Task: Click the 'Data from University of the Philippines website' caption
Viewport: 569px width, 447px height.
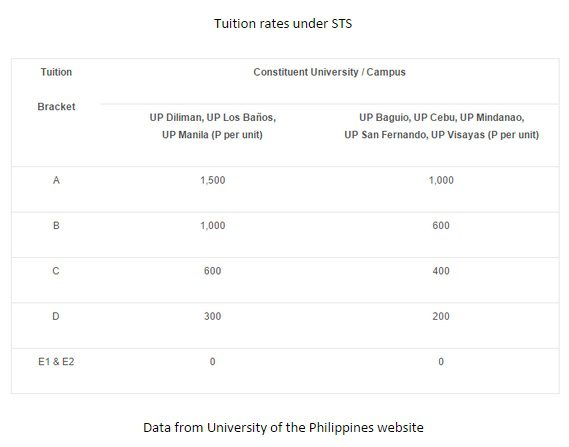Action: click(x=283, y=427)
